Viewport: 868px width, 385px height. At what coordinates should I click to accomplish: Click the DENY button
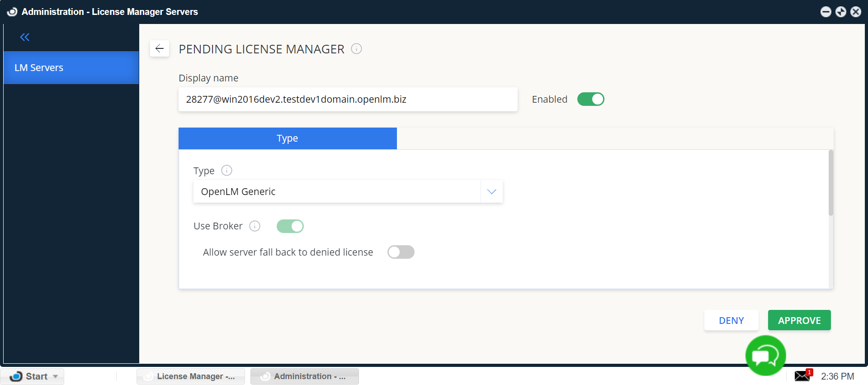click(x=731, y=320)
